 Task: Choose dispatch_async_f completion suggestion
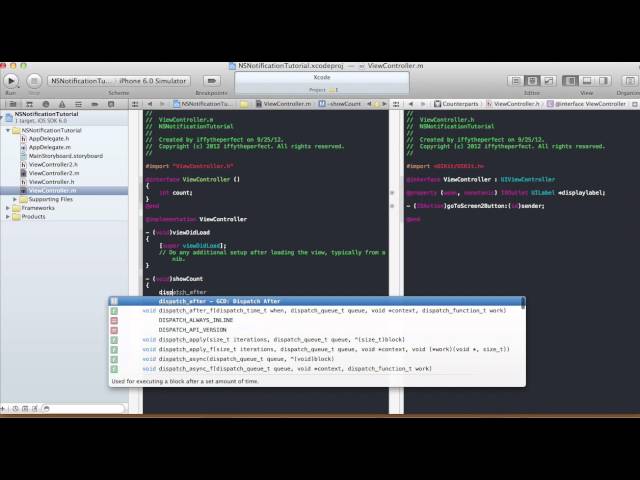click(315, 369)
